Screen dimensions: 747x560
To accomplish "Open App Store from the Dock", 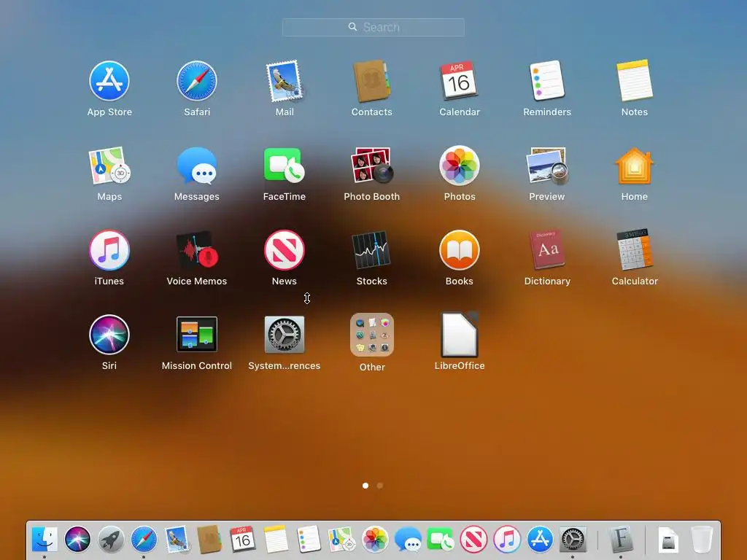I will pyautogui.click(x=540, y=540).
